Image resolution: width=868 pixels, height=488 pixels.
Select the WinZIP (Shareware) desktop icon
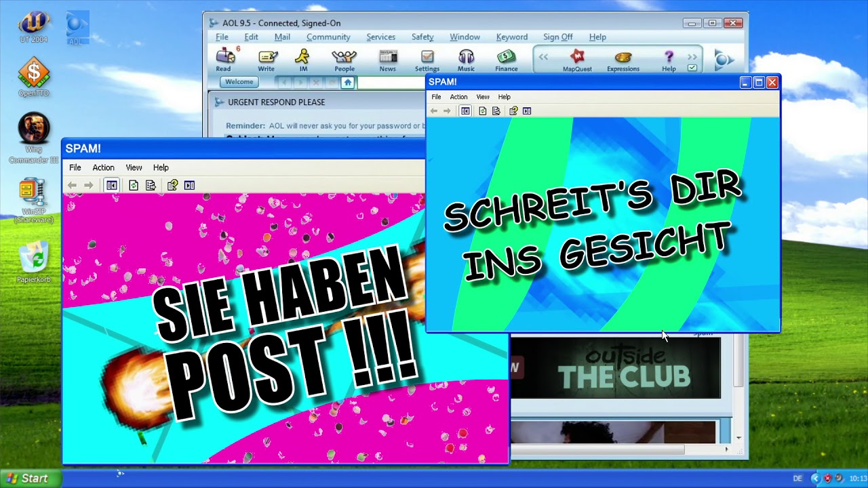click(x=34, y=201)
